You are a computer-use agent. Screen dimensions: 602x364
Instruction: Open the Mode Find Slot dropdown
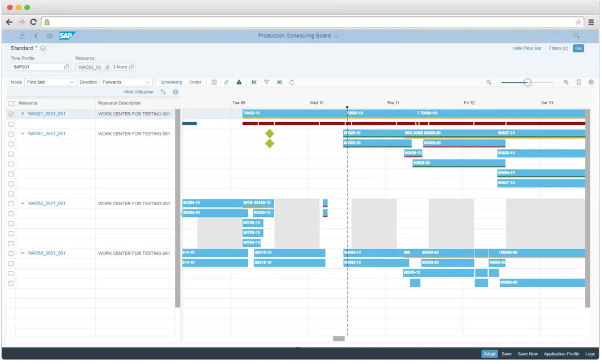click(x=50, y=82)
